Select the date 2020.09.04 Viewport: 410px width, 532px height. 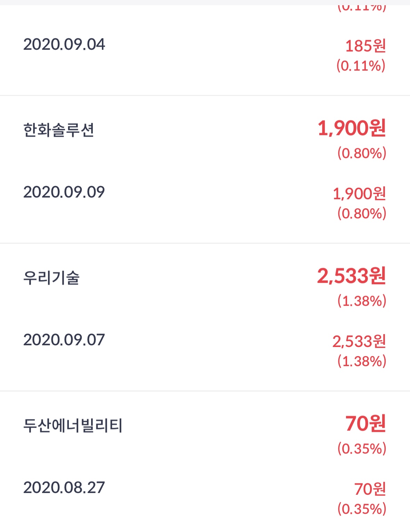click(64, 45)
